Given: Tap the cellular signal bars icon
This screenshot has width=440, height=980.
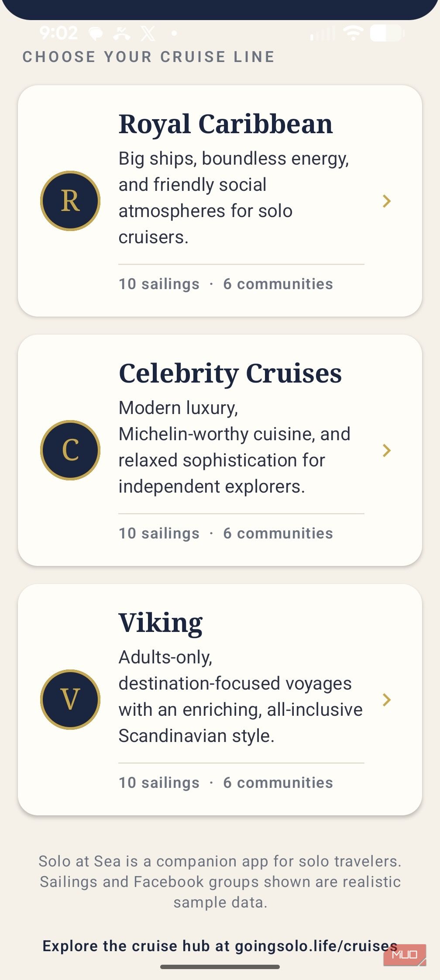Looking at the screenshot, I should coord(323,33).
